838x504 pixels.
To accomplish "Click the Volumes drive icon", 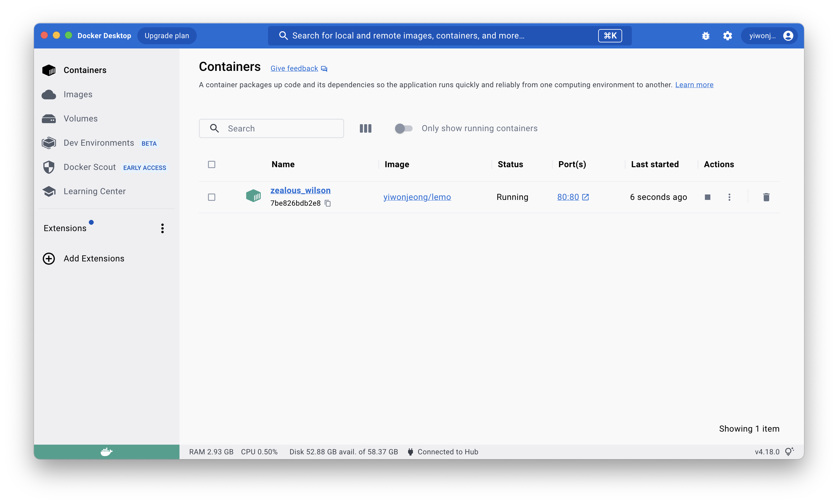I will click(49, 118).
